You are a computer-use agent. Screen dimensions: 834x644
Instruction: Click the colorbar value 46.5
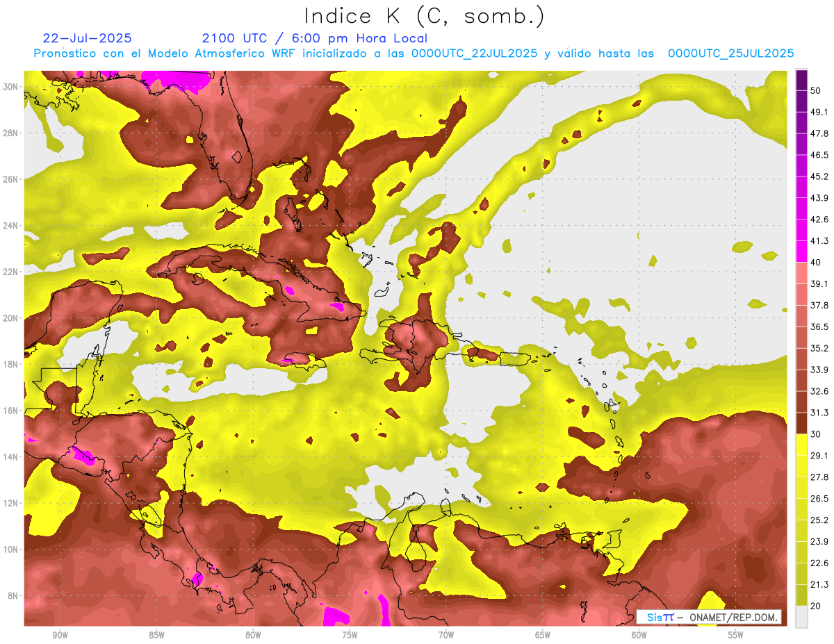tap(819, 155)
